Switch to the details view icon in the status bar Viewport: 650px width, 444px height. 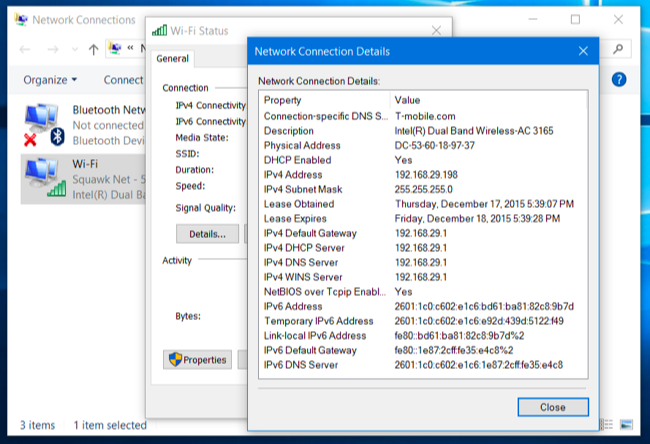pyautogui.click(x=607, y=425)
